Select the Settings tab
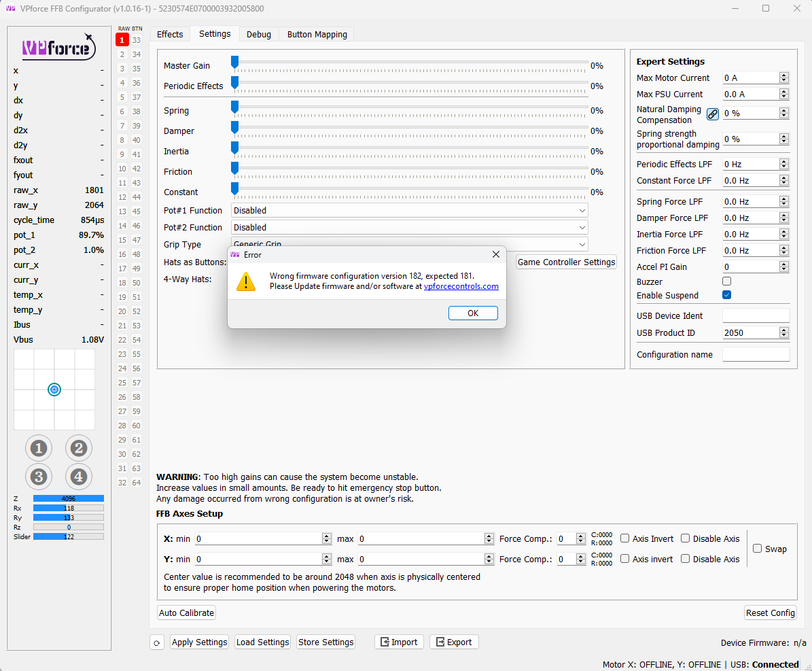812x671 pixels. [x=215, y=34]
